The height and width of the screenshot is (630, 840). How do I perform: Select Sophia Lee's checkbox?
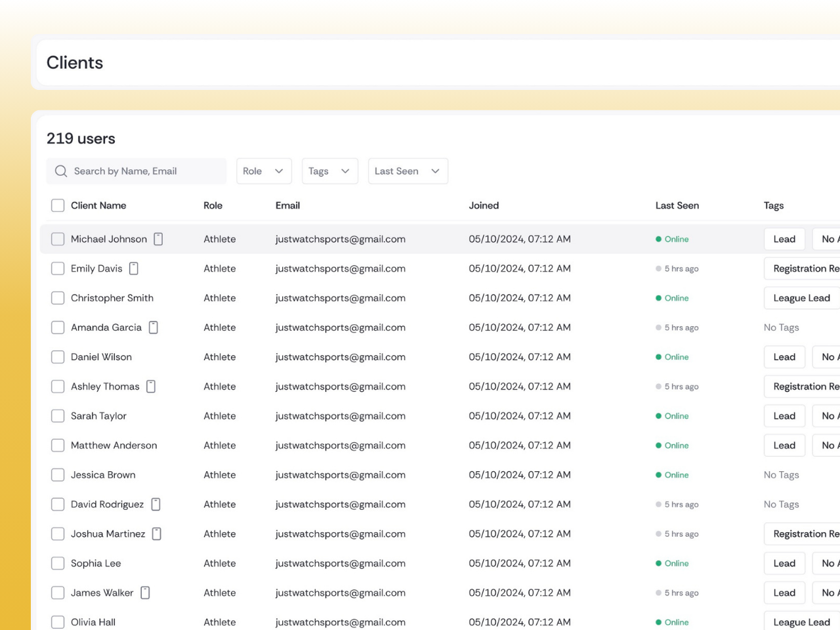[58, 563]
